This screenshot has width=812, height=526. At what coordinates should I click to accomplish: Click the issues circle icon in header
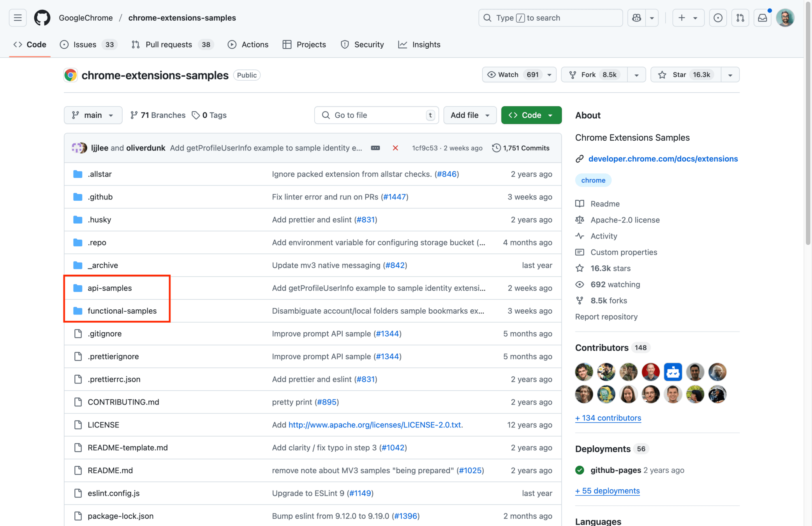718,18
